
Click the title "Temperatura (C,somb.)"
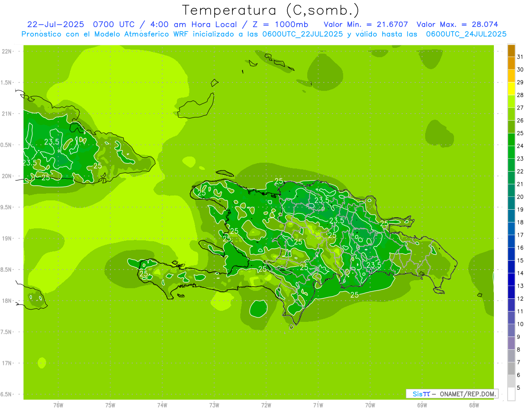270,10
